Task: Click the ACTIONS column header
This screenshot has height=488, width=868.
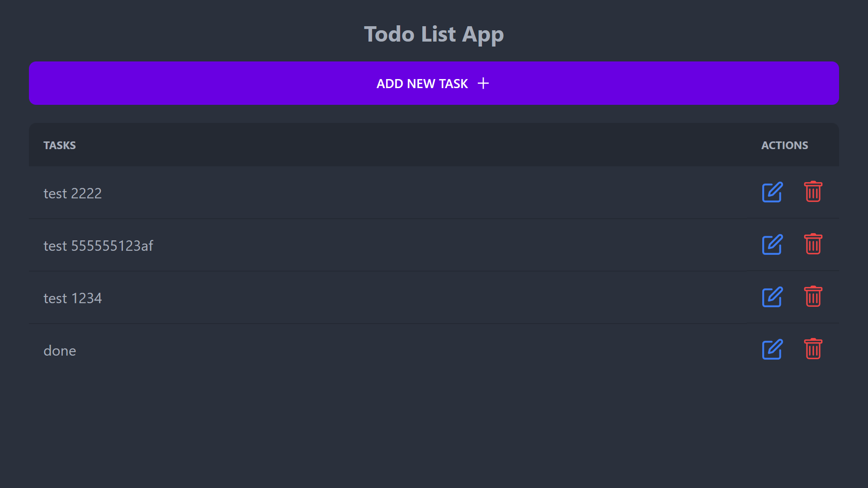Action: point(784,145)
